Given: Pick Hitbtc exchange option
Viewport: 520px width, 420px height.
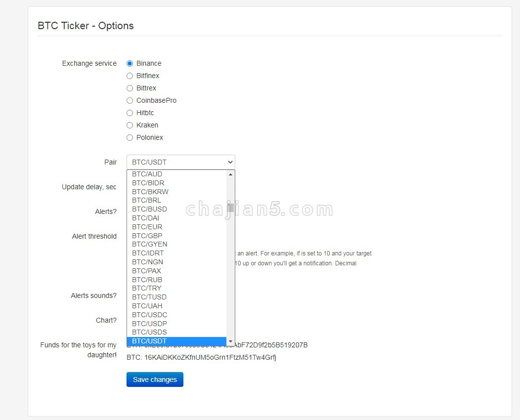Looking at the screenshot, I should point(130,113).
